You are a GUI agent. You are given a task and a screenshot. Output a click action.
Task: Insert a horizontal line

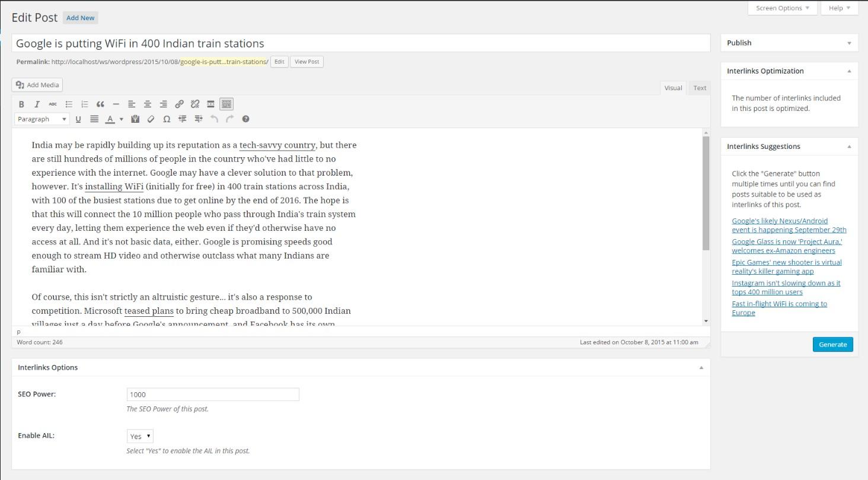(x=116, y=104)
